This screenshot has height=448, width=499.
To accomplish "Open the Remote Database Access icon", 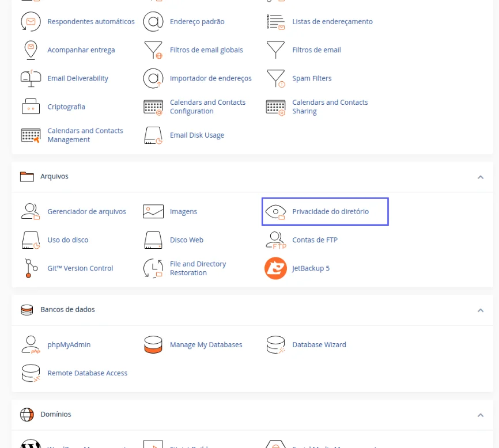I will (x=31, y=373).
